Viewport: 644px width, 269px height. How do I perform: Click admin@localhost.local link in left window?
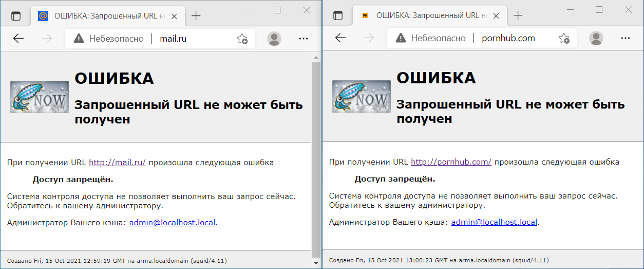[172, 223]
